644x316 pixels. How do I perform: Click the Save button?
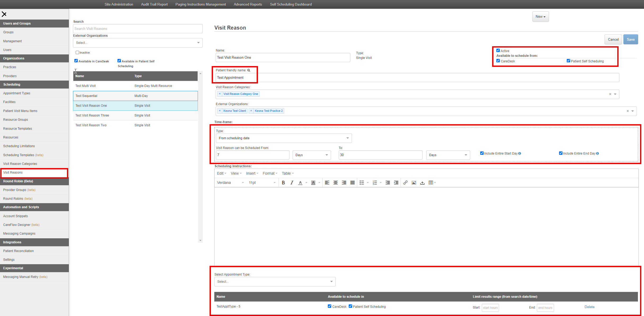click(631, 39)
